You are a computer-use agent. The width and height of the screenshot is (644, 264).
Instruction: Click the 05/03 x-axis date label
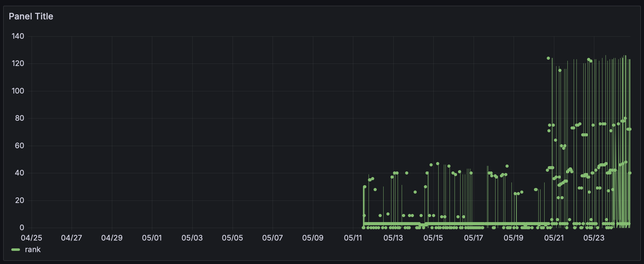point(192,238)
